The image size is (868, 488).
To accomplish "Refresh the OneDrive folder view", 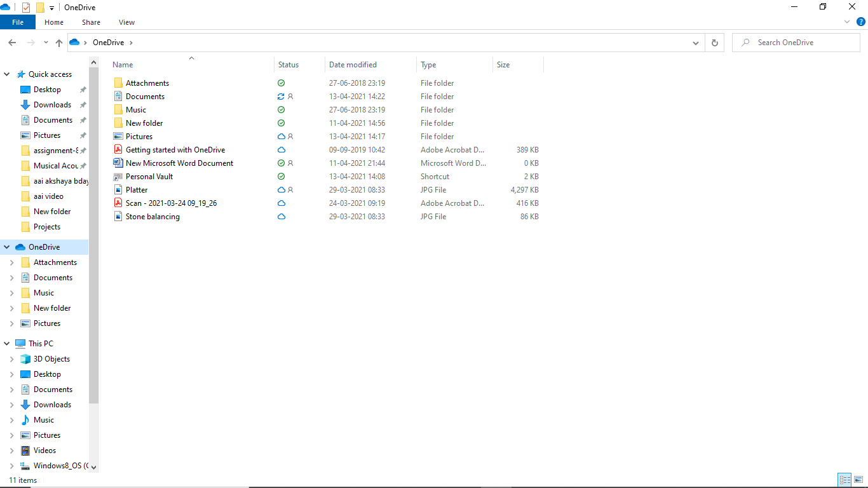I will click(715, 43).
